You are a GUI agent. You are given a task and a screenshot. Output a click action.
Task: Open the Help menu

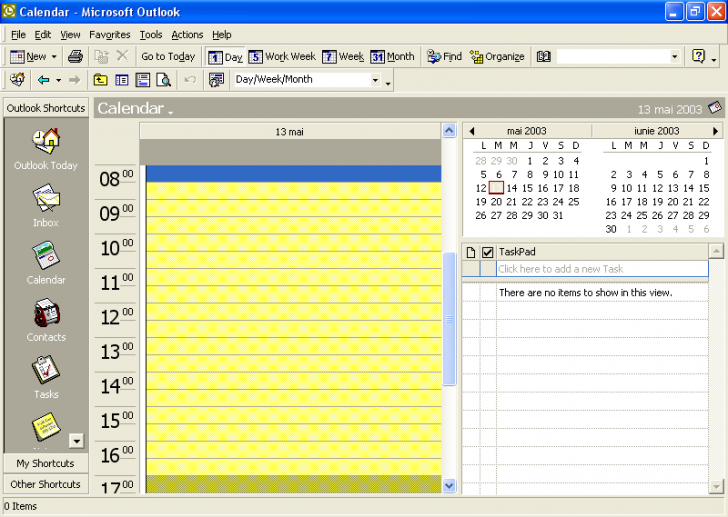[x=221, y=35]
